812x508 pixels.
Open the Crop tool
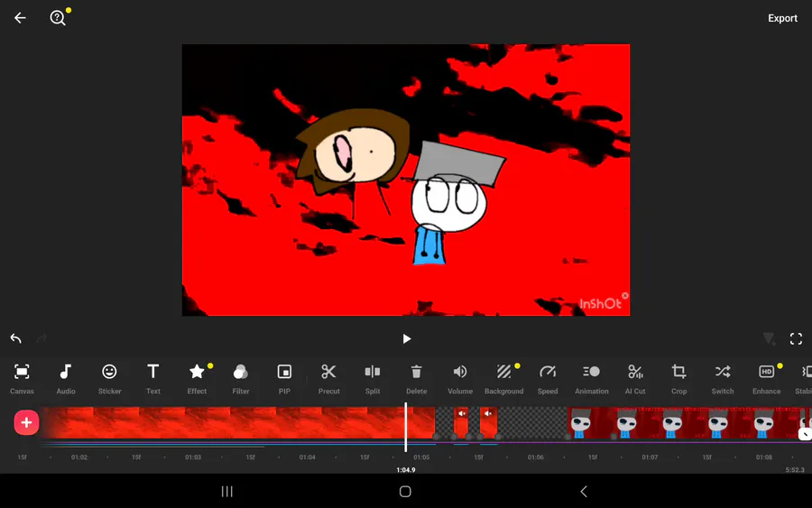[678, 379]
